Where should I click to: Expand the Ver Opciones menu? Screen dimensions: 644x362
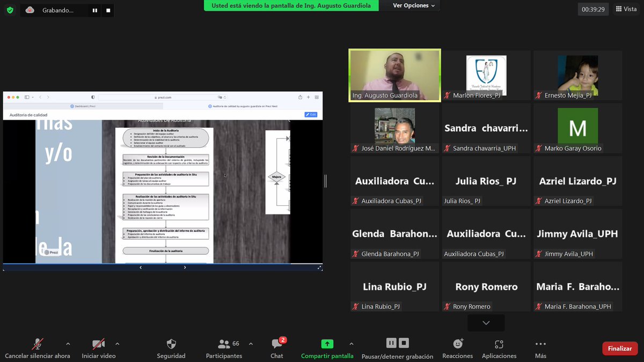click(x=414, y=5)
